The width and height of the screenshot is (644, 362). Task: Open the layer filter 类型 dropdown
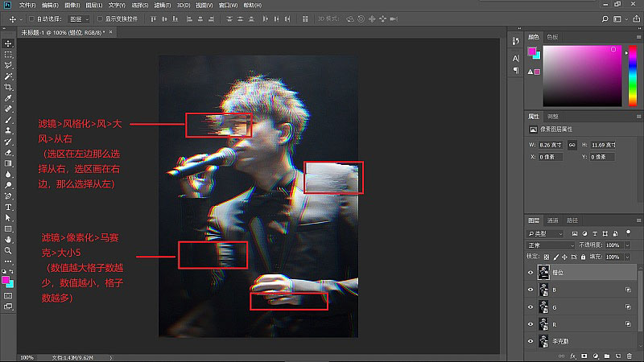546,233
